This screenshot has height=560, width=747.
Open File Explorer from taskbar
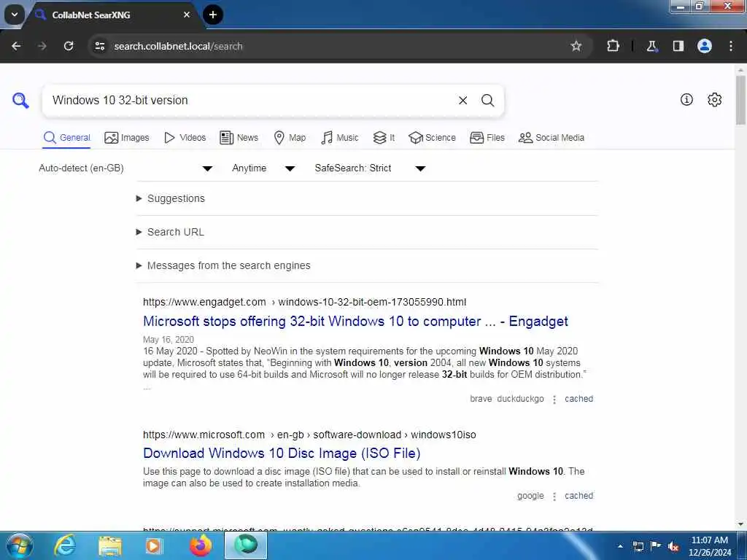(x=110, y=545)
